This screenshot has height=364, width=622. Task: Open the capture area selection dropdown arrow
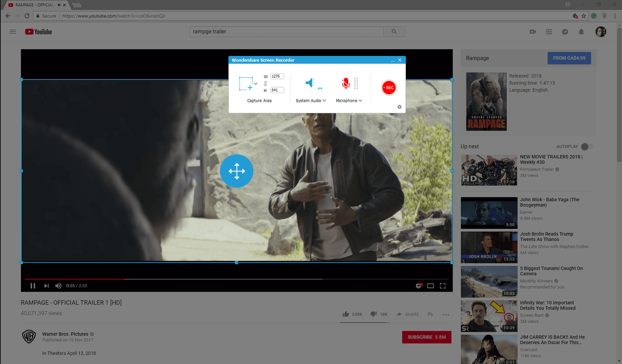coord(256,84)
